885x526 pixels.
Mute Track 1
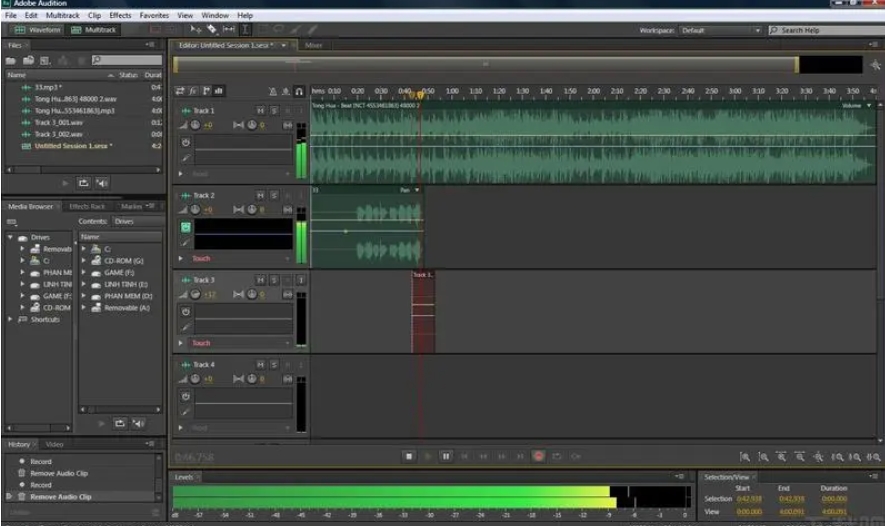260,111
